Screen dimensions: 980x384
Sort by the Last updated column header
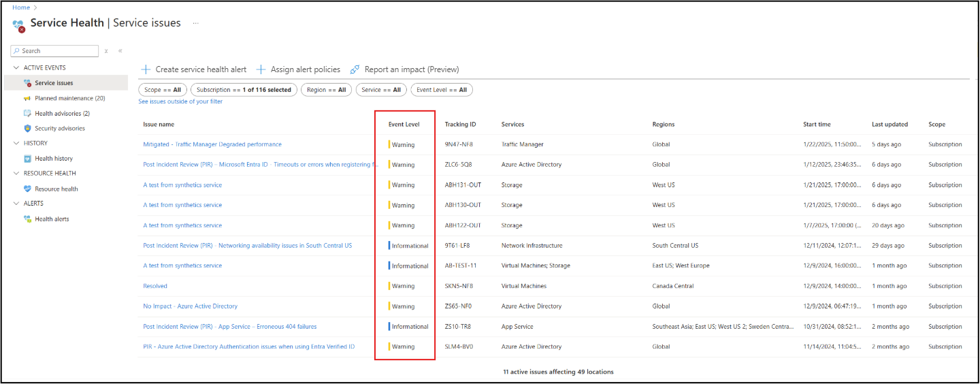pos(890,125)
